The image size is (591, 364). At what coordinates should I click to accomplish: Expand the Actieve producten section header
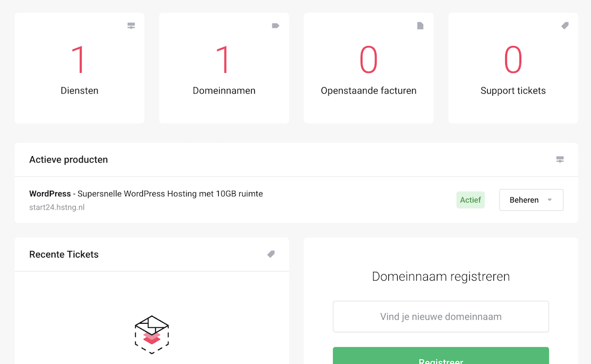[69, 160]
